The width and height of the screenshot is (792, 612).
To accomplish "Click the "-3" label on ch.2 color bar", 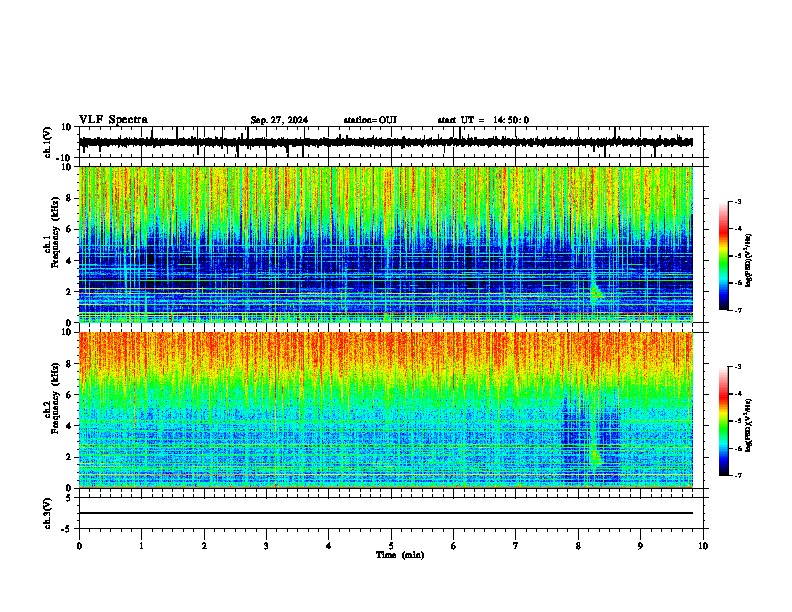I will [737, 367].
